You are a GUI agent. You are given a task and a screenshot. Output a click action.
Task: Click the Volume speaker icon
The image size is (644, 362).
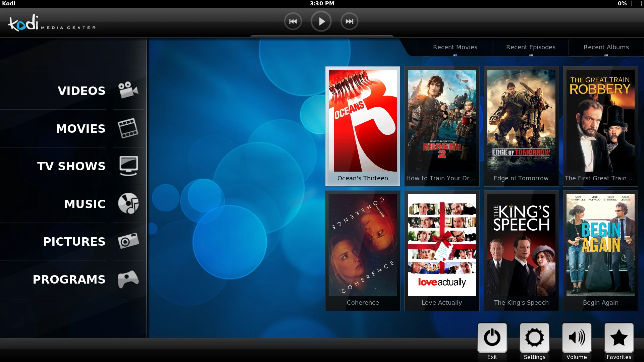tap(577, 338)
